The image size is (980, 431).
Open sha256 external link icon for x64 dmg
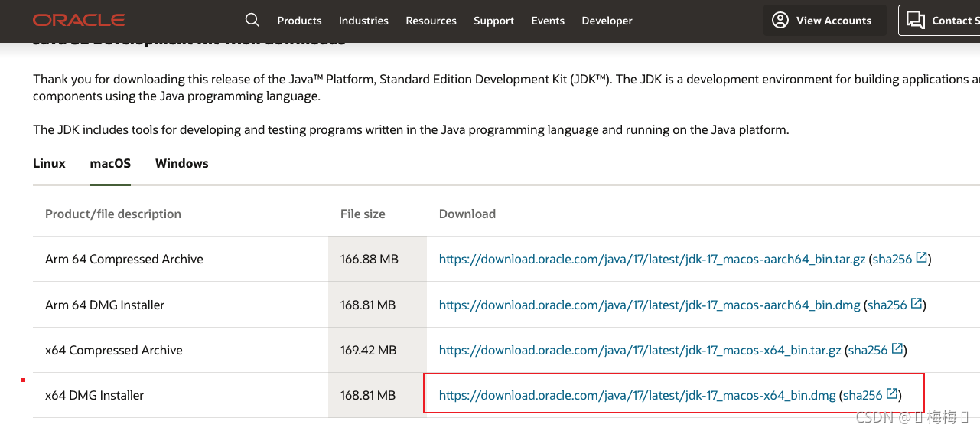pos(892,394)
